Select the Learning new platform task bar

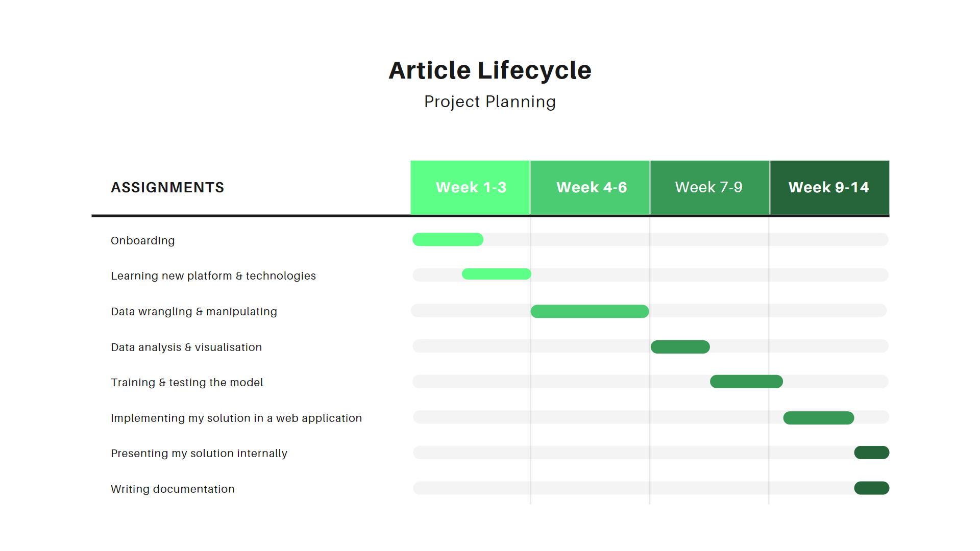pos(497,274)
